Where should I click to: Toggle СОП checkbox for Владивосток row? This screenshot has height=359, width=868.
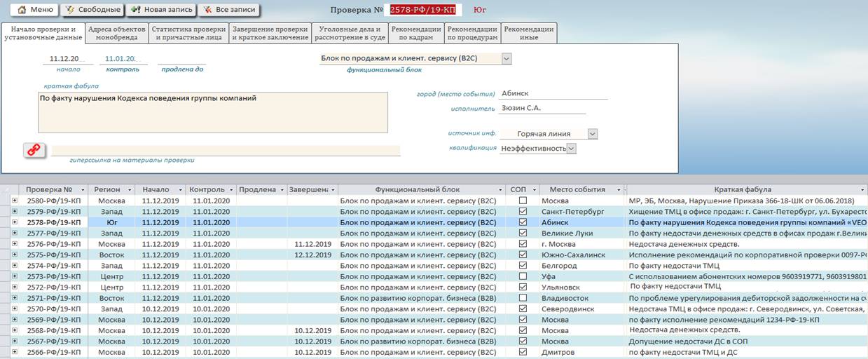[522, 298]
